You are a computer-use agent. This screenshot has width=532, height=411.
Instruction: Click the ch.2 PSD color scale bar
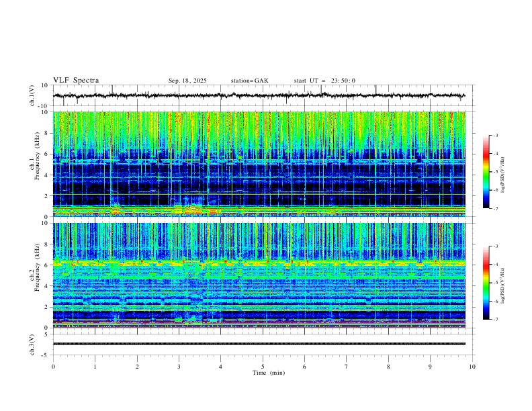(486, 283)
